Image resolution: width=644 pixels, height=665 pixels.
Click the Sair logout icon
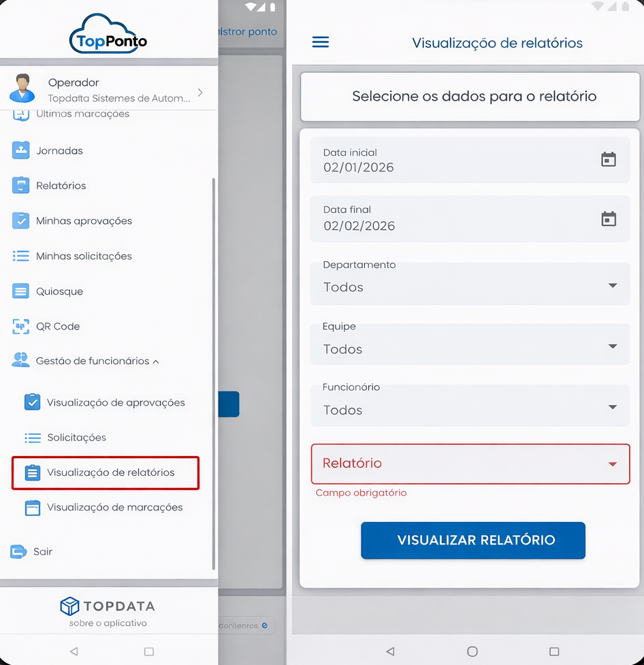tap(18, 552)
